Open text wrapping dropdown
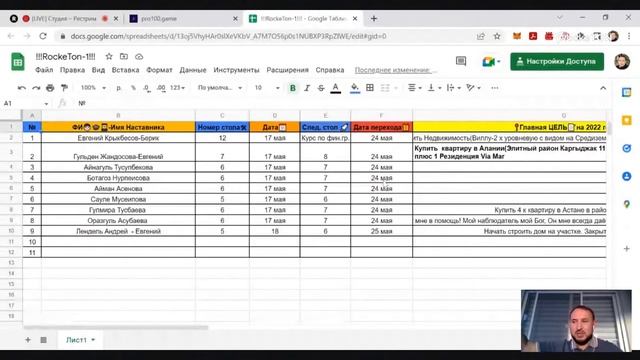Screen dimensions: 640x360 453,88
